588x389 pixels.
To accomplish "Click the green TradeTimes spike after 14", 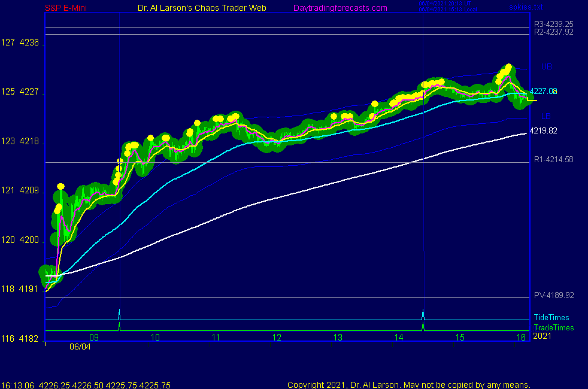I will tap(423, 326).
